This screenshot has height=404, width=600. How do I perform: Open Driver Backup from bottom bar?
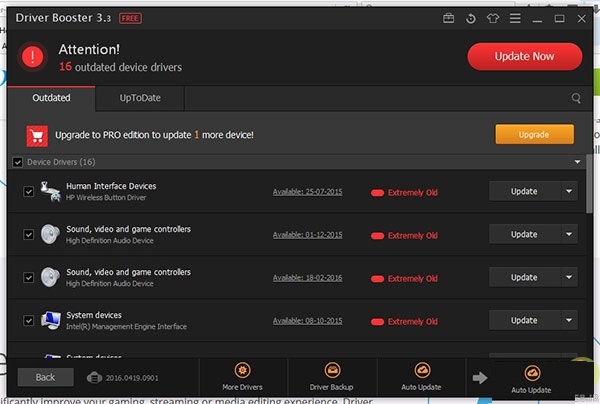(332, 376)
